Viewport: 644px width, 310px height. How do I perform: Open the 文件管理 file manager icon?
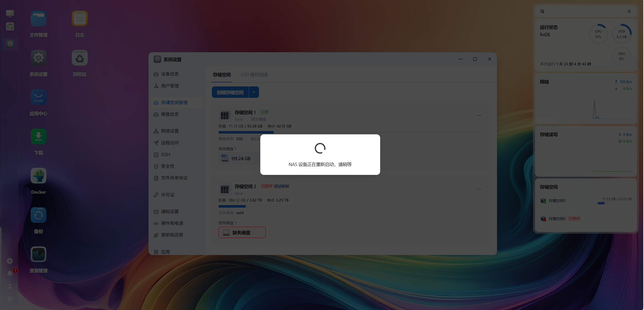click(39, 19)
